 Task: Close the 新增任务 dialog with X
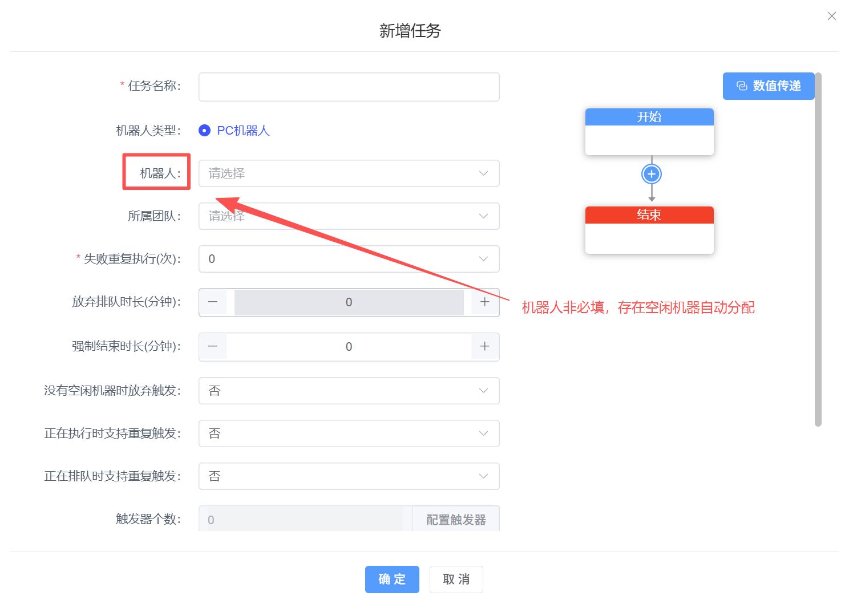coord(831,16)
